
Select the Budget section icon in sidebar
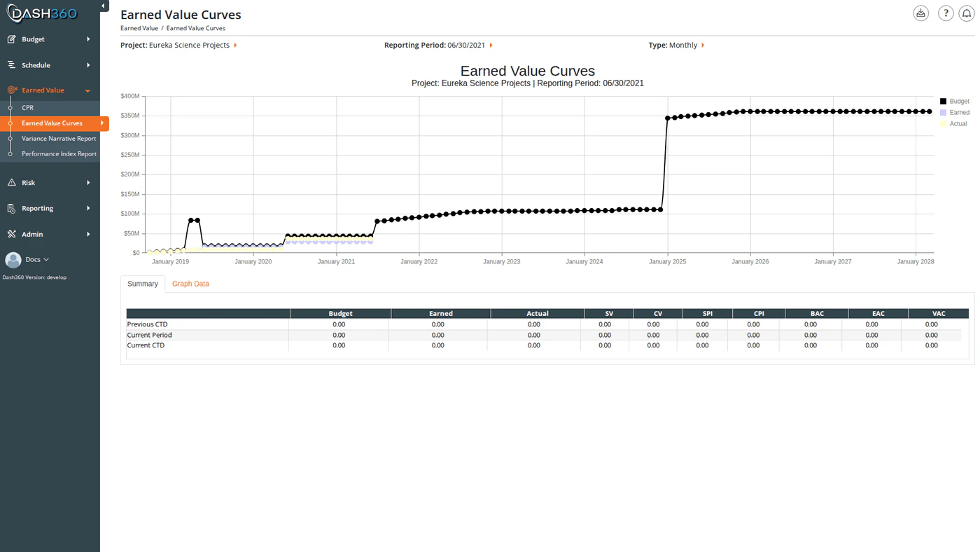pos(10,39)
